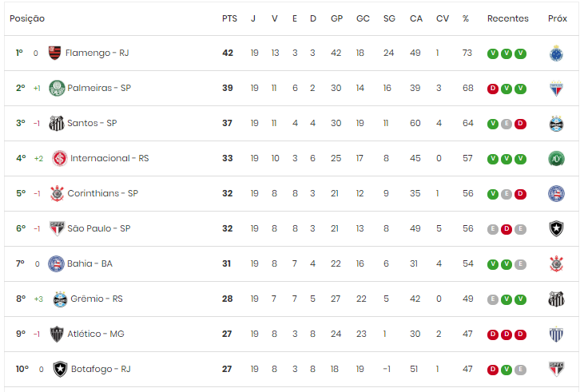Click the Recentes column header

click(x=507, y=18)
